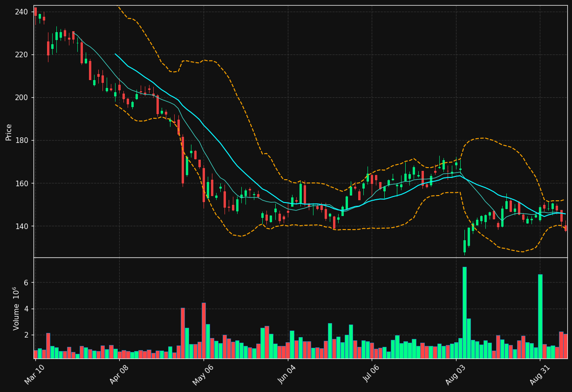Image resolution: width=572 pixels, height=392 pixels.
Task: Pick the Jun 04 date label
Action: (x=287, y=375)
